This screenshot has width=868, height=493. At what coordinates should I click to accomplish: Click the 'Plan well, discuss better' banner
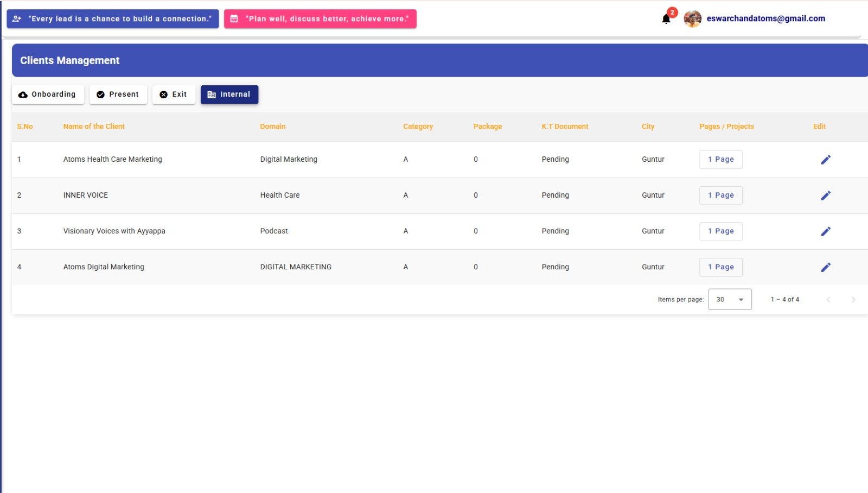pyautogui.click(x=320, y=18)
